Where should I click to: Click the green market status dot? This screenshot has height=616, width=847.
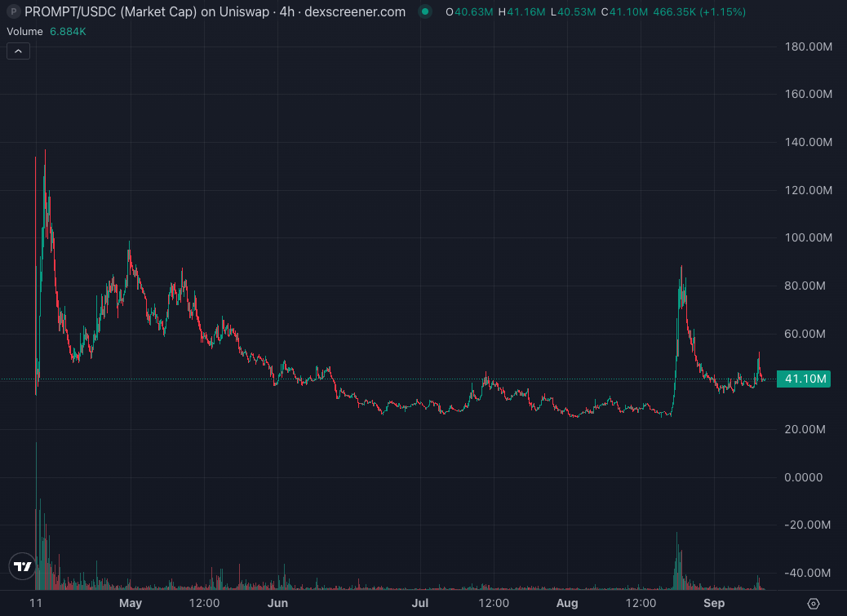(x=425, y=11)
